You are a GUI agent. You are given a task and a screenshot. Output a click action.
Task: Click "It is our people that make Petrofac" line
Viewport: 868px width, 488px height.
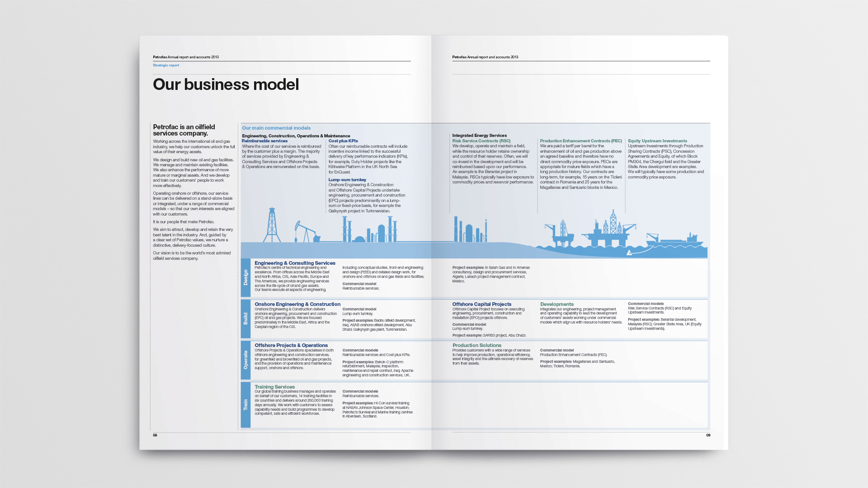(184, 222)
